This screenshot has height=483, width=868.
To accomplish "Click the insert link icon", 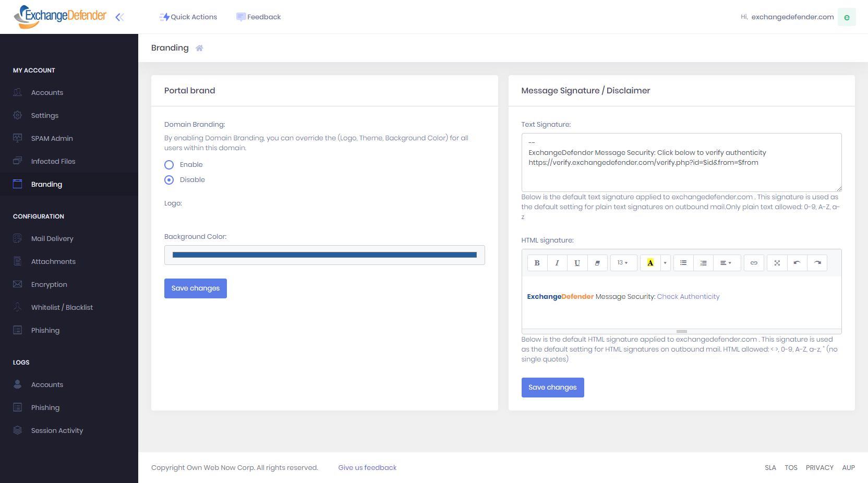I will pos(754,263).
